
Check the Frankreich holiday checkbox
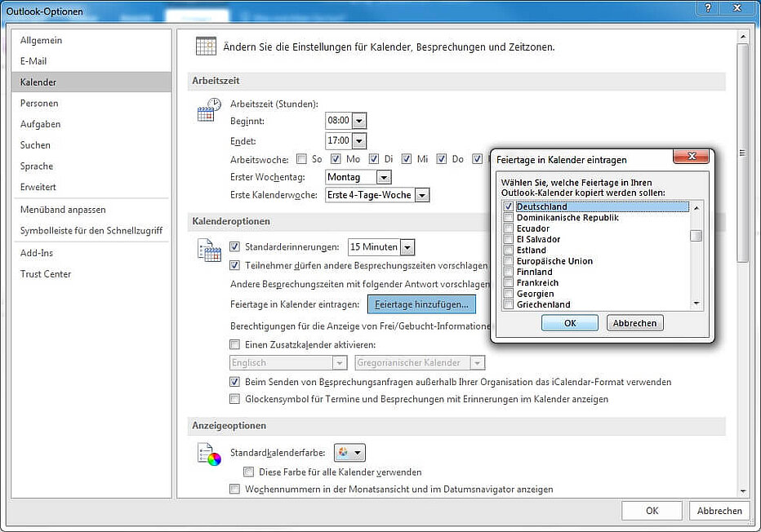(x=508, y=283)
